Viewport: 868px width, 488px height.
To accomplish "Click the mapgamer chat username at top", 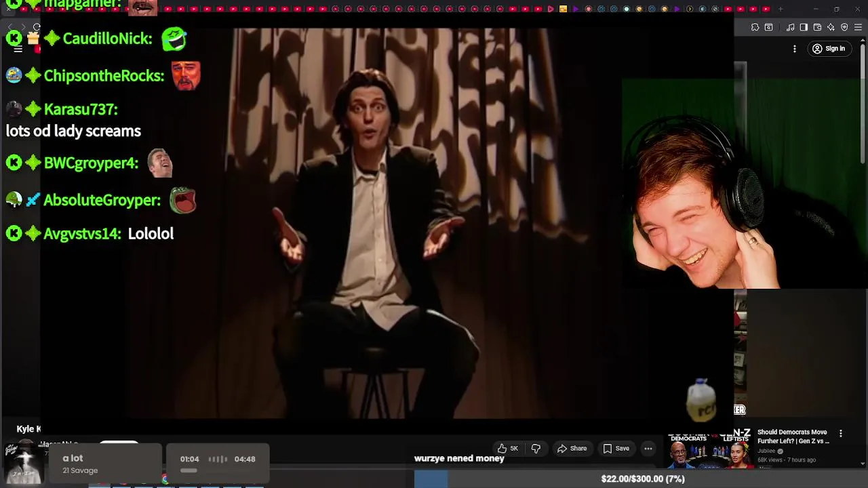I will click(82, 4).
